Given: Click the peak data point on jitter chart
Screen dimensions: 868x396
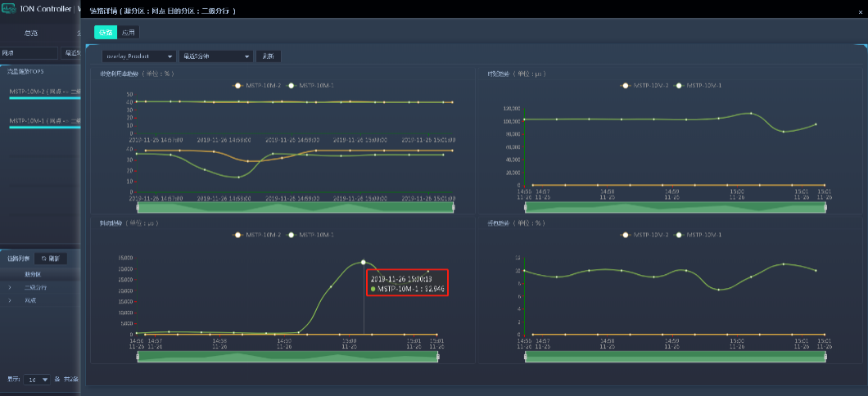Looking at the screenshot, I should (363, 263).
